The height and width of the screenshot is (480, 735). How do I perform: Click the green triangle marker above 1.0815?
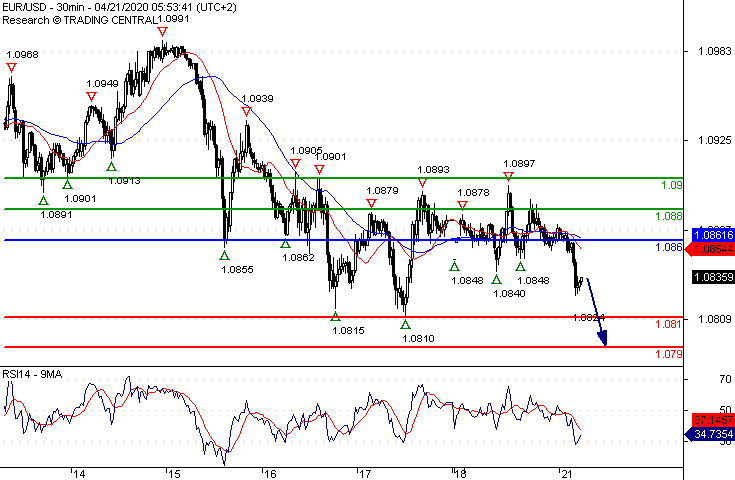pyautogui.click(x=335, y=316)
